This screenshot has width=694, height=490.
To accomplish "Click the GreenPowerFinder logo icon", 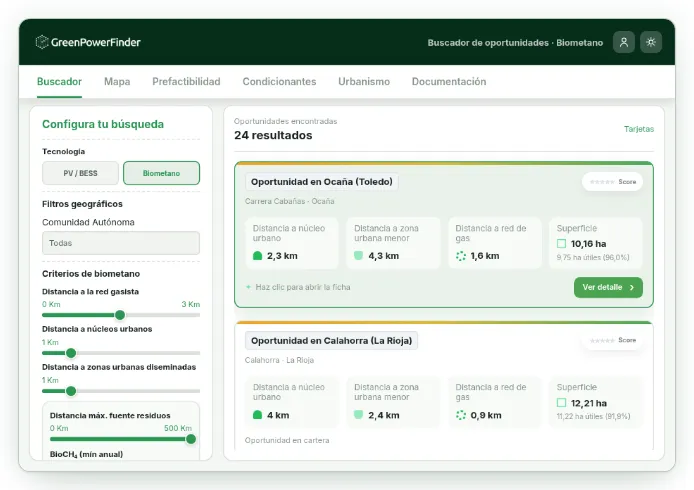I will tap(42, 42).
